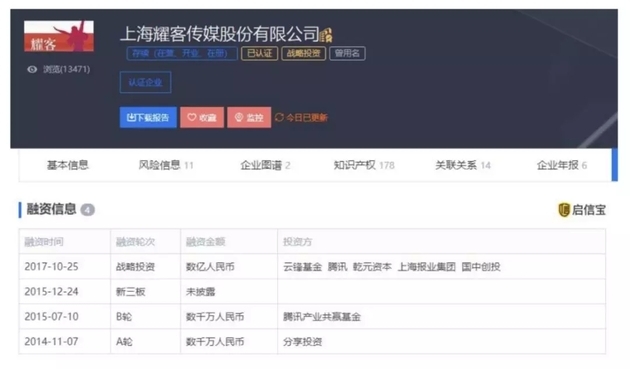Click the 融资轮次 column header
This screenshot has width=630, height=369.
(x=135, y=242)
